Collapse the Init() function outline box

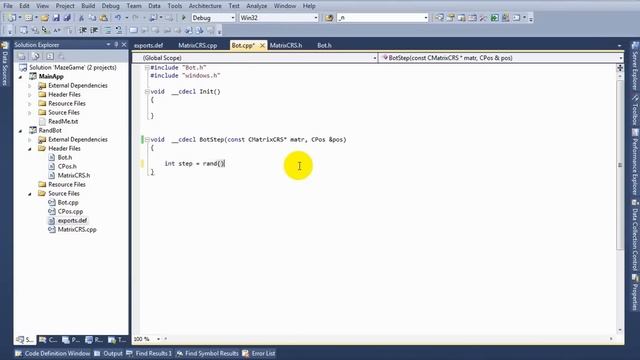coord(147,92)
